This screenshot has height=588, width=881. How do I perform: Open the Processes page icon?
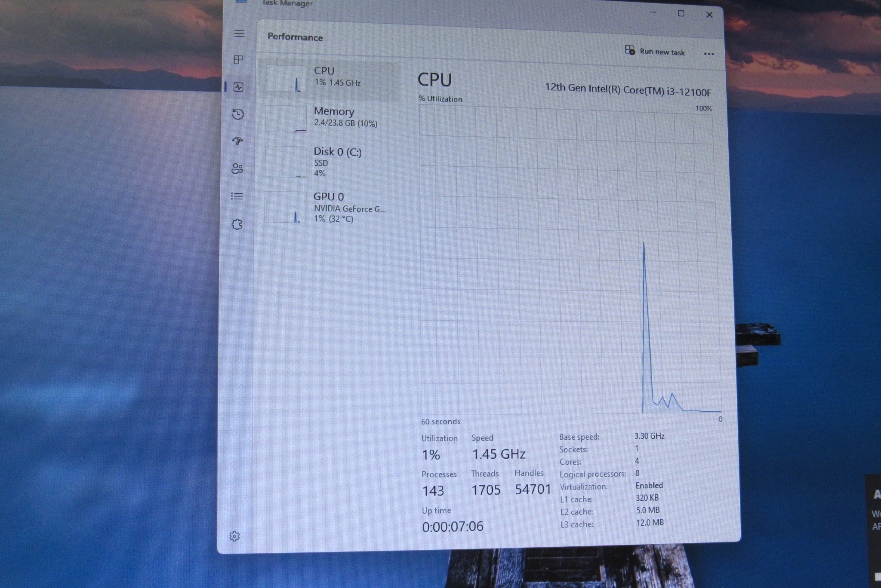[238, 60]
